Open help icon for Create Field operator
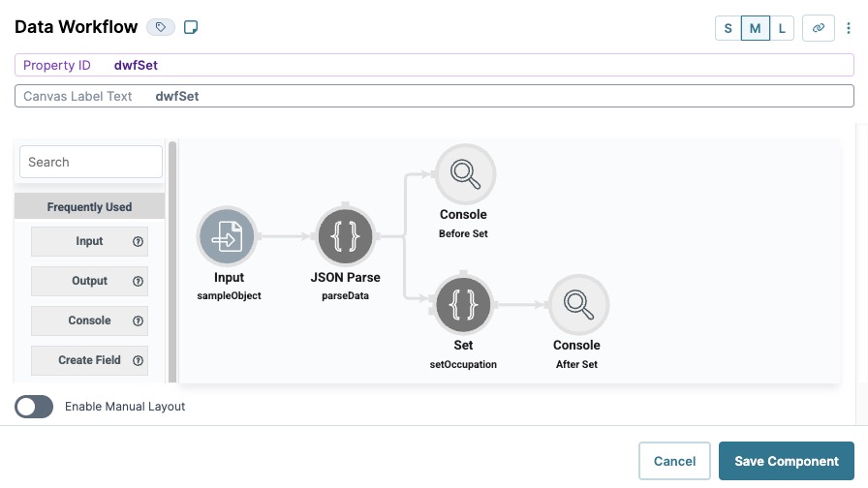868x488 pixels. coord(138,361)
